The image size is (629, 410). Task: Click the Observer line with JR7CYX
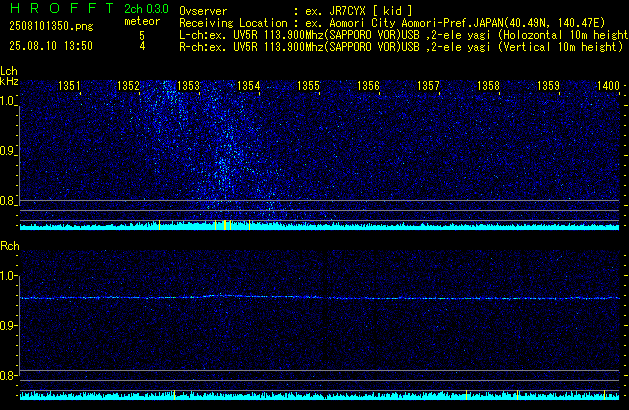[296, 11]
